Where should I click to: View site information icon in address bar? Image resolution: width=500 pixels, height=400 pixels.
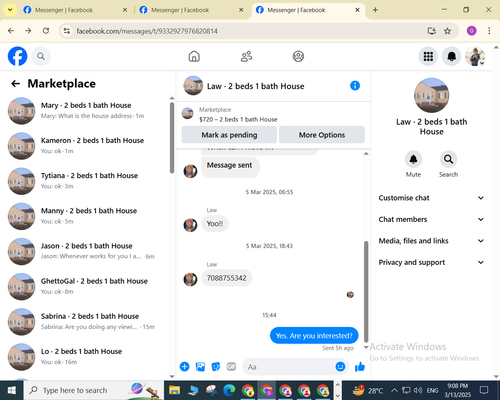click(67, 31)
